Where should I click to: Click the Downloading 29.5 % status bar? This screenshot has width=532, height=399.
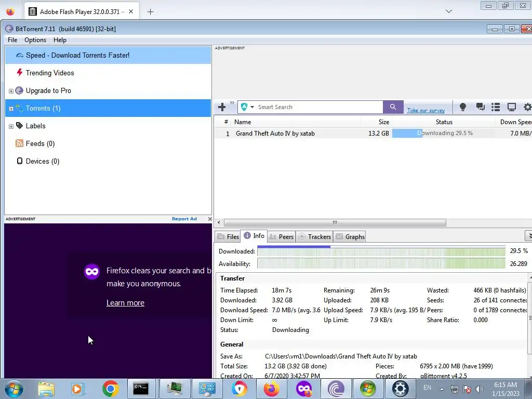tap(444, 134)
